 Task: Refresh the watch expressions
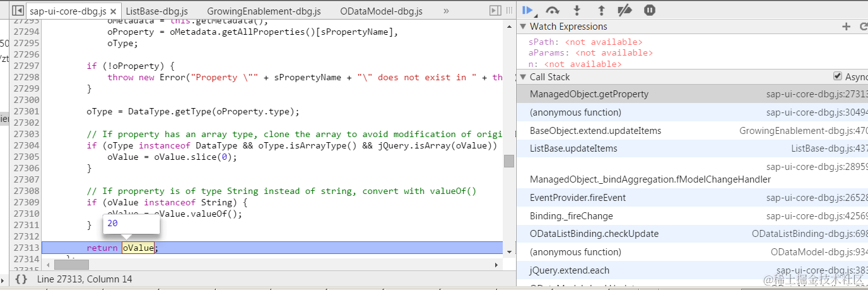864,27
